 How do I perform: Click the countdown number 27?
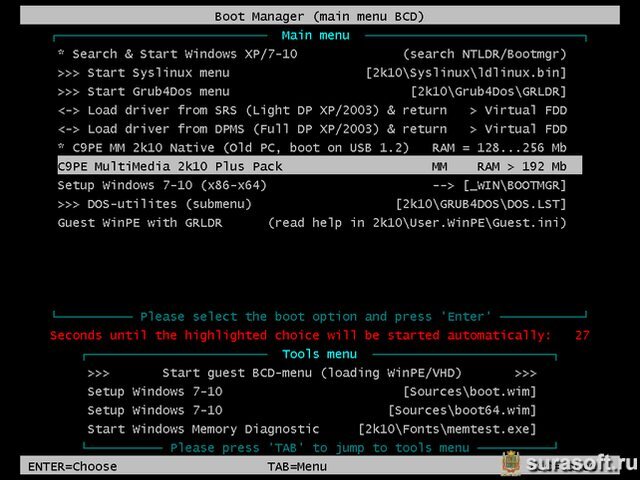(x=582, y=336)
